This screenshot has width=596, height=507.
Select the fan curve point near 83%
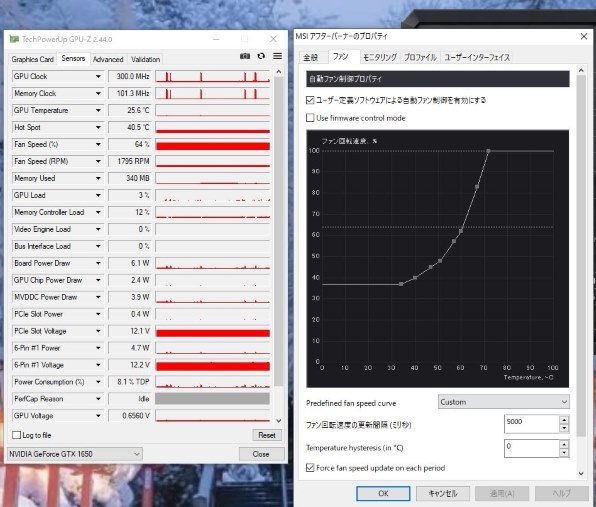(x=477, y=187)
